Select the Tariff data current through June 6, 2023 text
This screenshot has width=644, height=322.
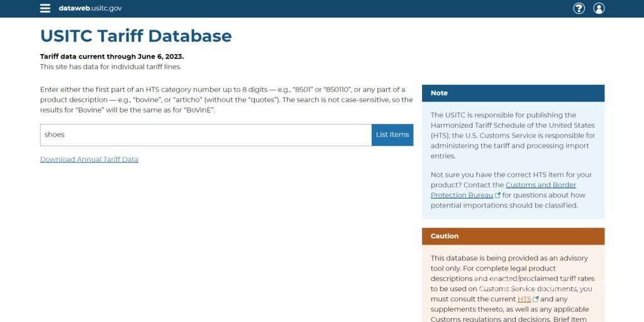tap(112, 57)
